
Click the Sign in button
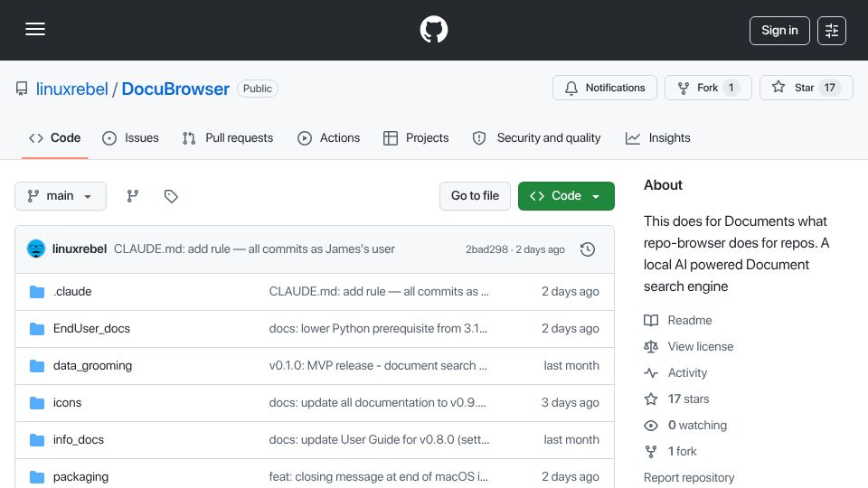pyautogui.click(x=779, y=31)
